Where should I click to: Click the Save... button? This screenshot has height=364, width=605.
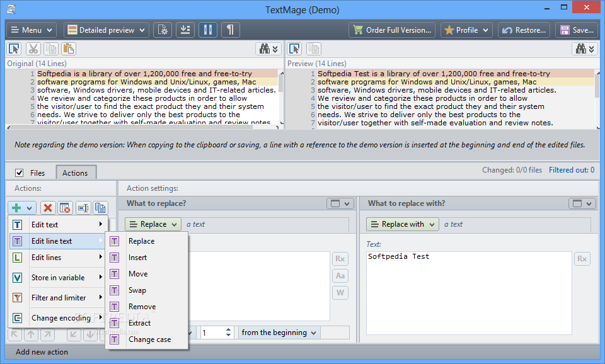577,30
